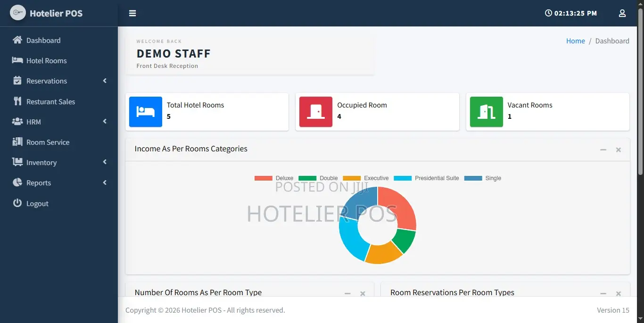Click the Hotel Rooms bed icon in the sidebar
Viewport: 644px width, 323px height.
click(x=17, y=60)
